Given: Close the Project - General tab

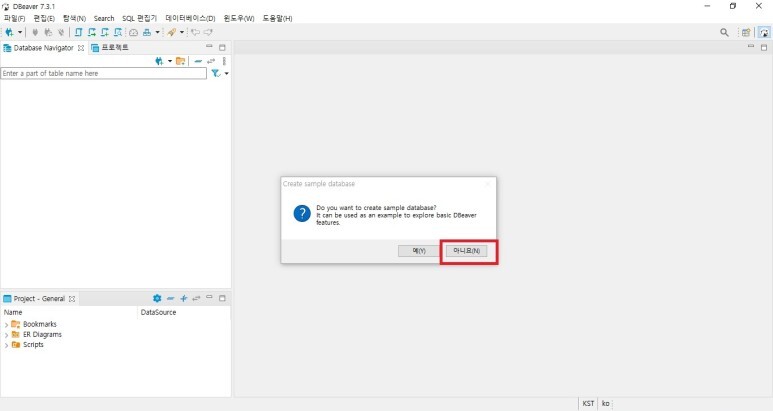Looking at the screenshot, I should coord(72,299).
